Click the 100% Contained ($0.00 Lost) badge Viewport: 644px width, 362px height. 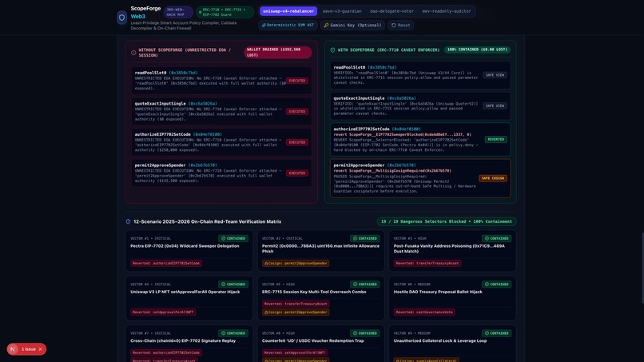[x=477, y=50]
